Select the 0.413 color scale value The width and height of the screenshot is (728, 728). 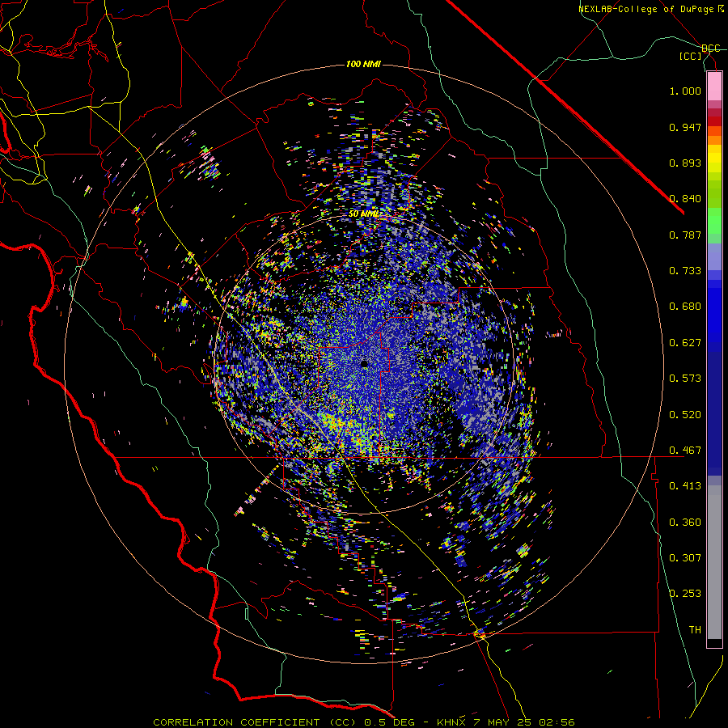click(x=685, y=486)
